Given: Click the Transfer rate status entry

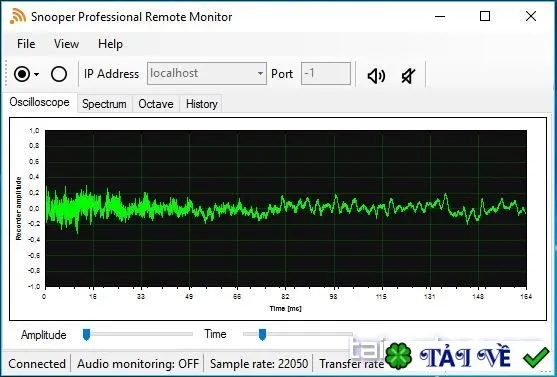Looking at the screenshot, I should [351, 364].
